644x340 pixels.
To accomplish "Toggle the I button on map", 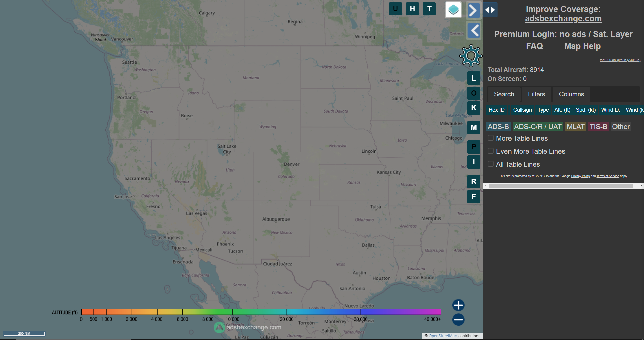I will coord(474,162).
